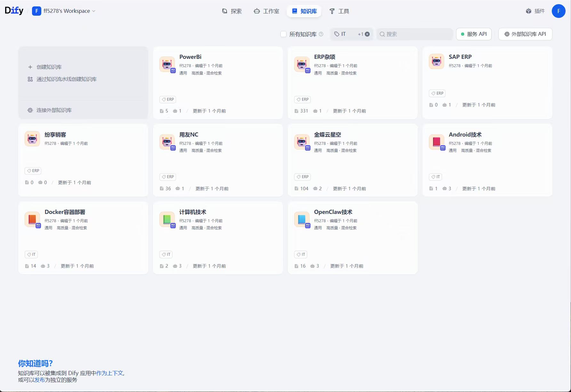Click the green book icon of 计算机技术

point(167,219)
